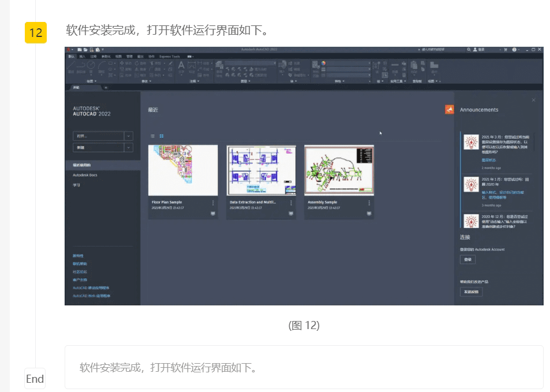Open Autodesk Docs in the sidebar

85,174
